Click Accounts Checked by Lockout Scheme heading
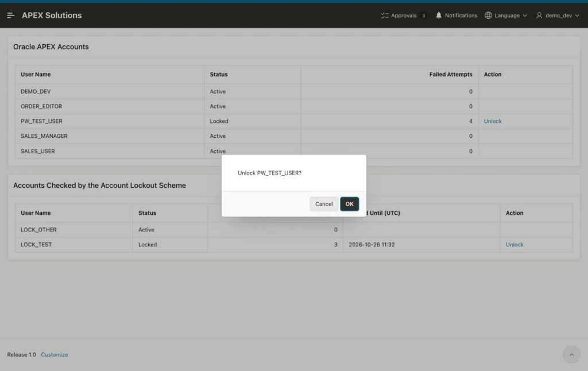 tap(99, 185)
